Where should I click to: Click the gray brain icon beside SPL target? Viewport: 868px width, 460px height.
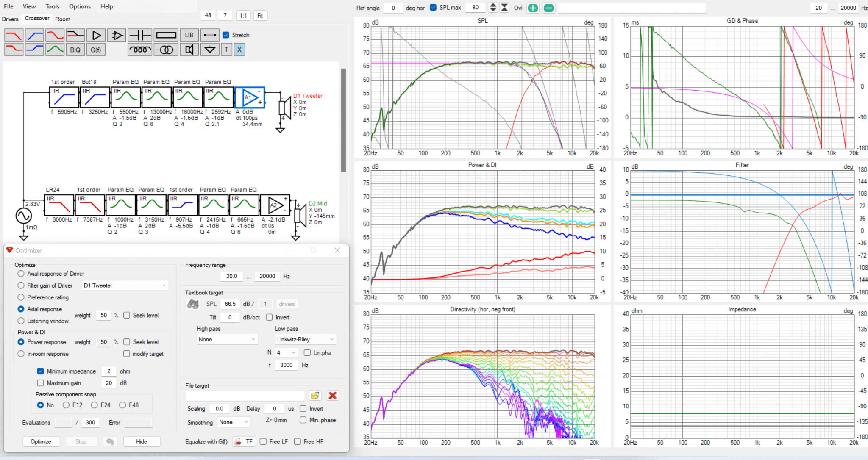pyautogui.click(x=193, y=304)
